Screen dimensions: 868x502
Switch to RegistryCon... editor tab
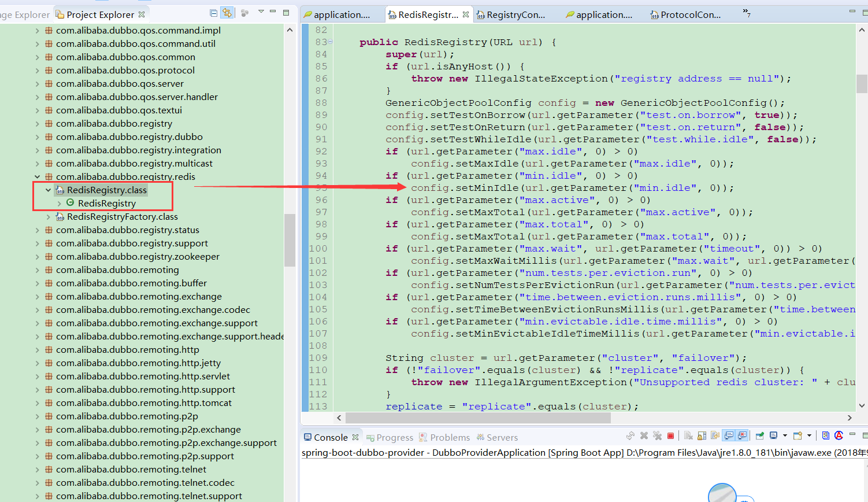point(516,14)
